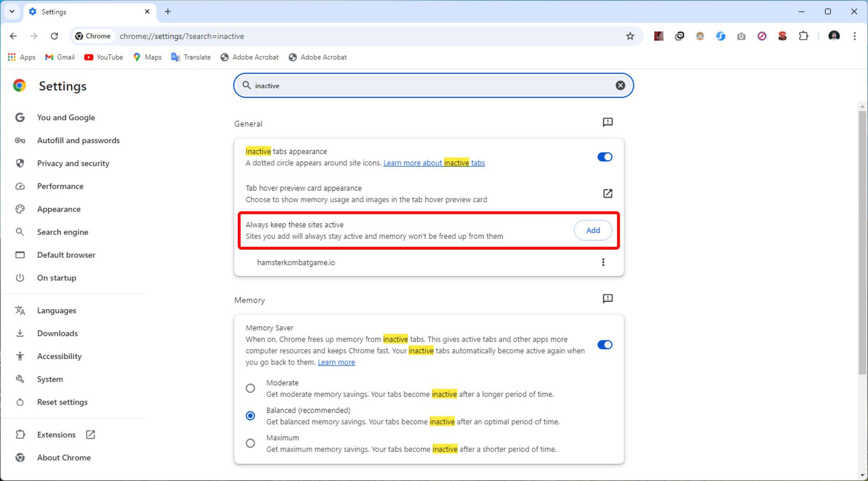Select the Maximum memory savings option
Viewport: 868px width, 481px height.
250,444
